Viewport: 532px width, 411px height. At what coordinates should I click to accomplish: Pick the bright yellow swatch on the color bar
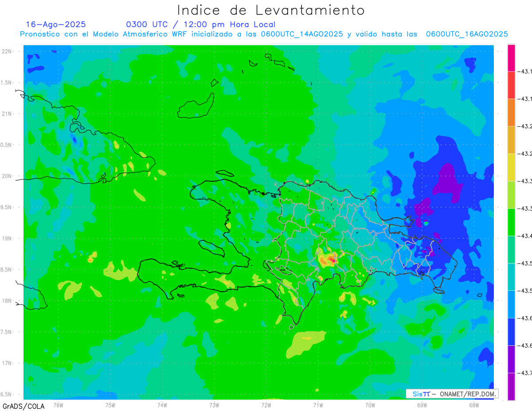pos(511,167)
